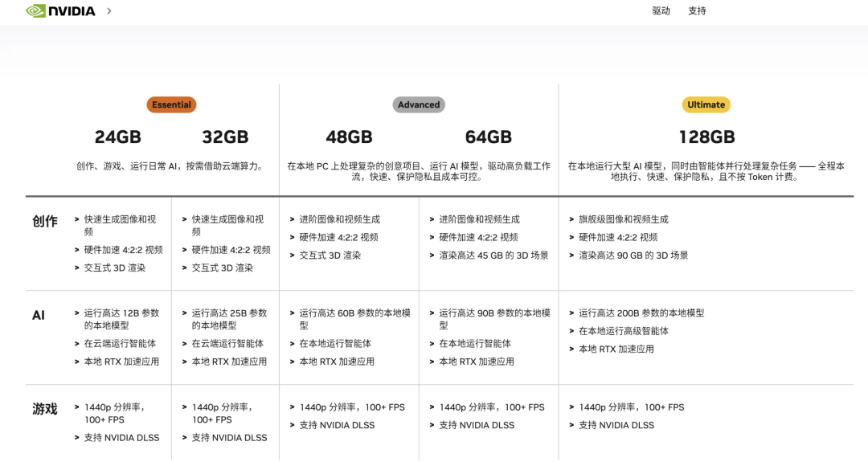This screenshot has height=462, width=868.
Task: Click 本地 RTX 加速应用 in the 24GB column
Action: (x=122, y=362)
